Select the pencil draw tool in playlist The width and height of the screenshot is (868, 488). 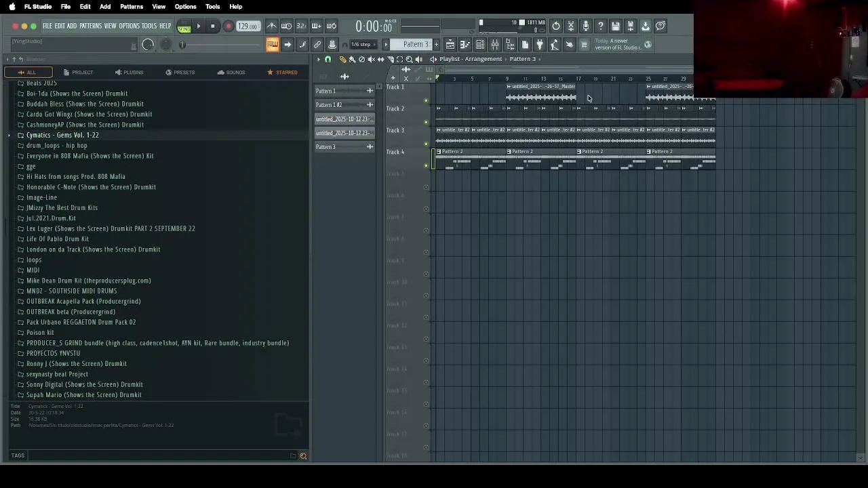click(342, 59)
